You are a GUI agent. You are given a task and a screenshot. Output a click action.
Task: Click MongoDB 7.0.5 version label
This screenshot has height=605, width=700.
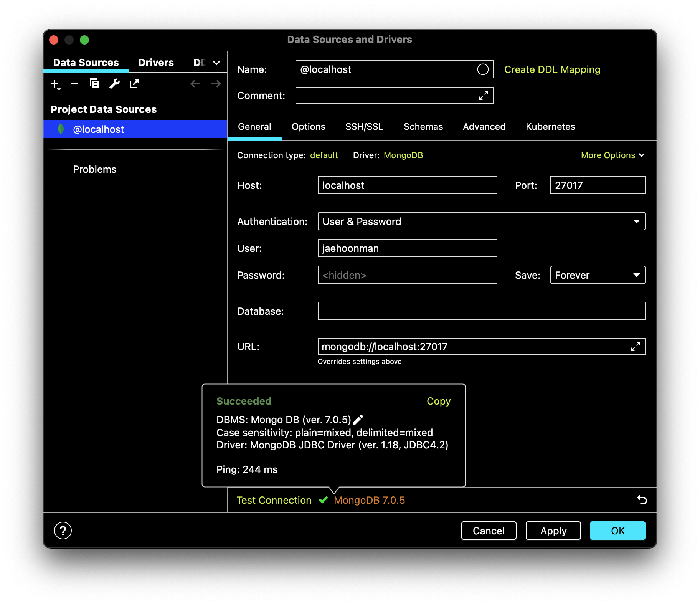(x=369, y=500)
